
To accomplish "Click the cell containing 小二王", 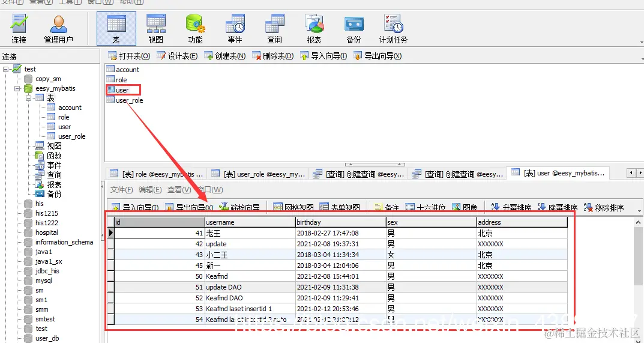I will point(250,255).
